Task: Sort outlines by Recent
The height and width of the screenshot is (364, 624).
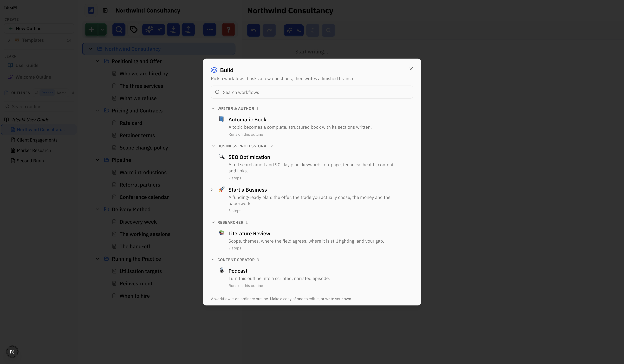Action: pyautogui.click(x=47, y=93)
